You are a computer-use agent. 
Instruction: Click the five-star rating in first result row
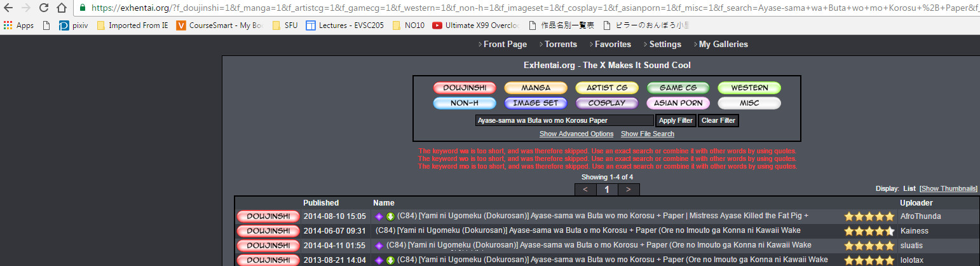tap(869, 216)
